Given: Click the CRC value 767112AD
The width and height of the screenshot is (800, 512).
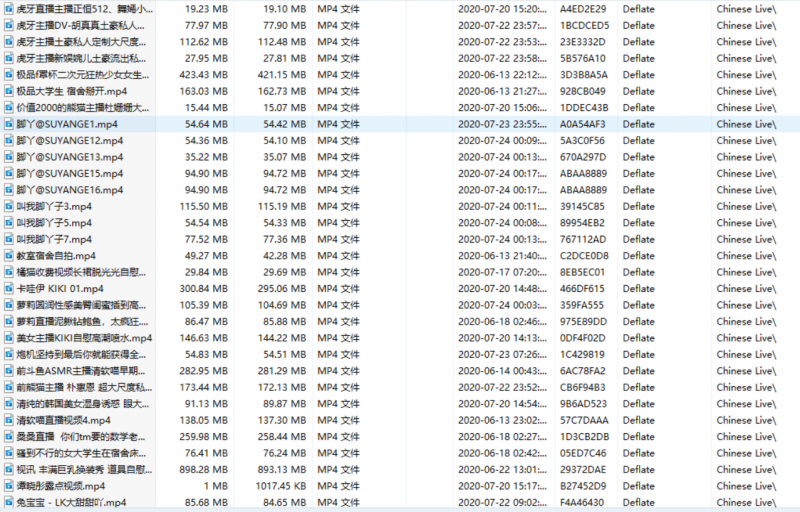Looking at the screenshot, I should 583,239.
